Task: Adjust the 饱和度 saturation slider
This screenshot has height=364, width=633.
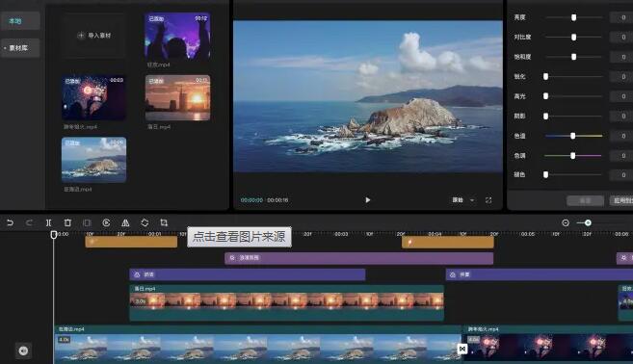Action: tap(573, 57)
